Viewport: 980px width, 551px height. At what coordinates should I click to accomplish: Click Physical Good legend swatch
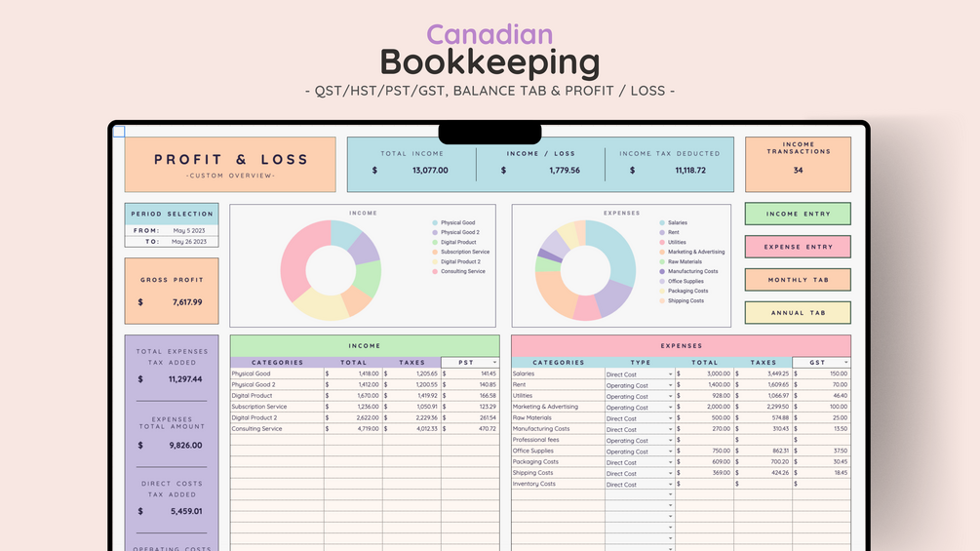pos(435,222)
